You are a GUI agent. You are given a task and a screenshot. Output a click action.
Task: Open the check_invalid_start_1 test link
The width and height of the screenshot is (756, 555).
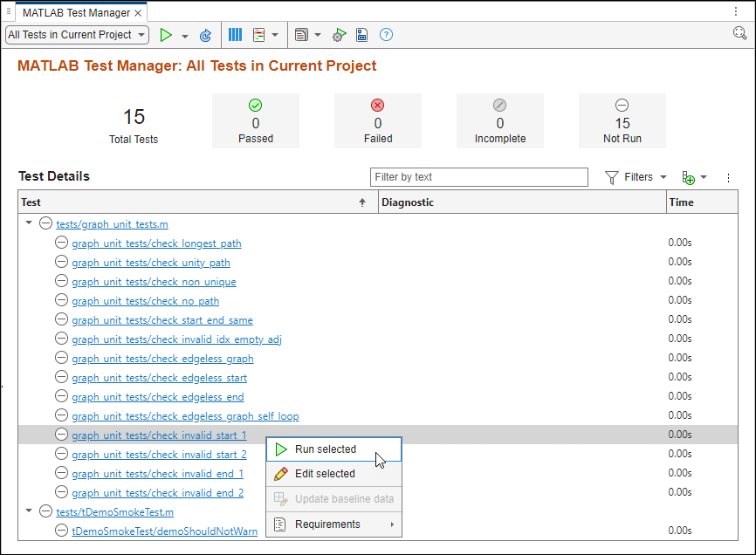pyautogui.click(x=159, y=435)
